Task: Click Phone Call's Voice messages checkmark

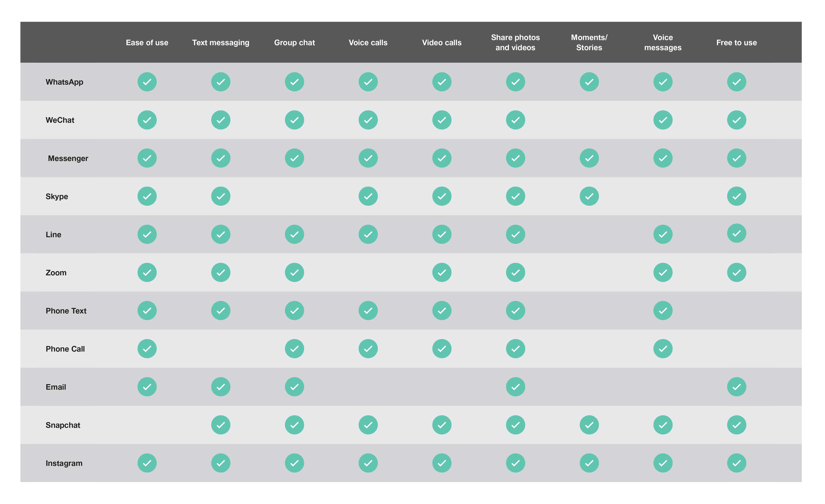Action: [663, 349]
